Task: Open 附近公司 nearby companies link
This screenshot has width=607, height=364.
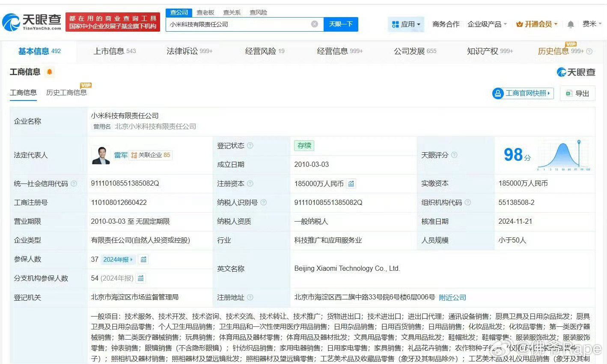Action: click(452, 297)
